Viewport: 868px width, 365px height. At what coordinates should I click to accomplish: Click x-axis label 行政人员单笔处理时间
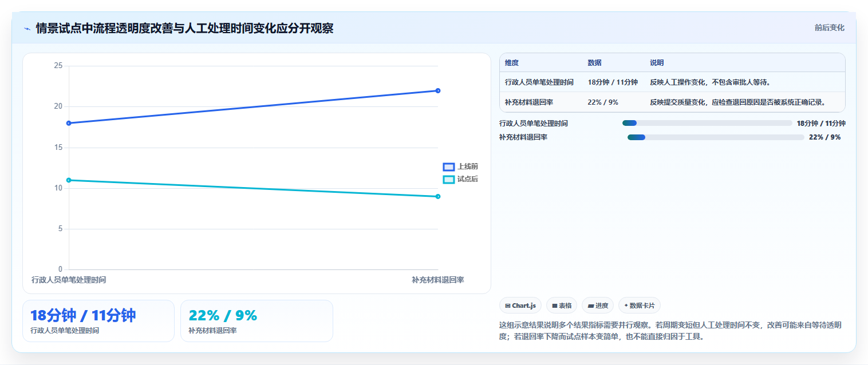tap(69, 280)
